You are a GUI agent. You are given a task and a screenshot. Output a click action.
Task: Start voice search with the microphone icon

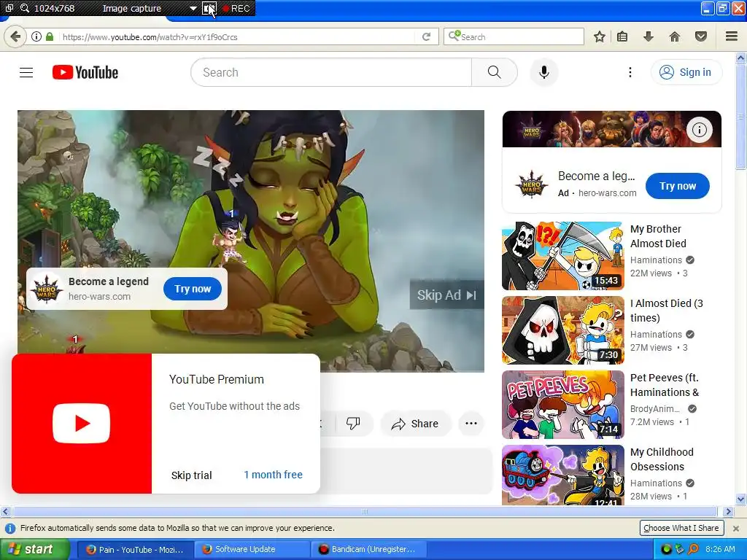(544, 72)
